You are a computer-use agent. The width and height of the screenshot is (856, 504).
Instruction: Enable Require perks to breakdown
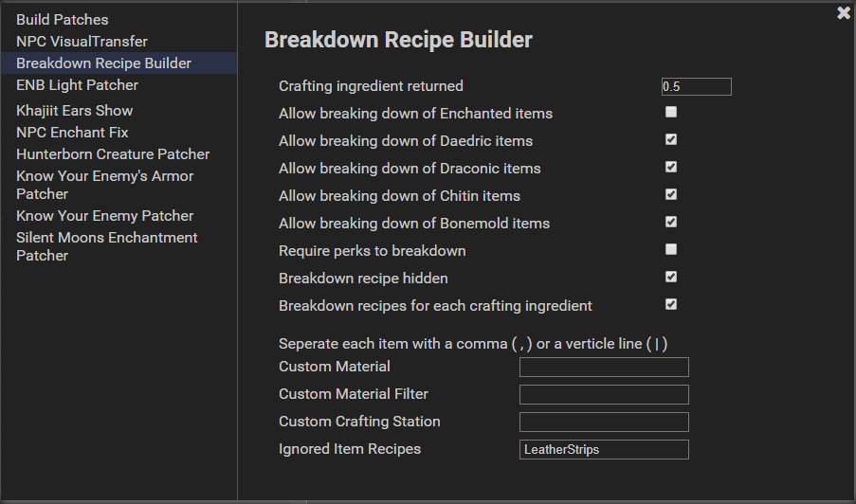tap(671, 249)
